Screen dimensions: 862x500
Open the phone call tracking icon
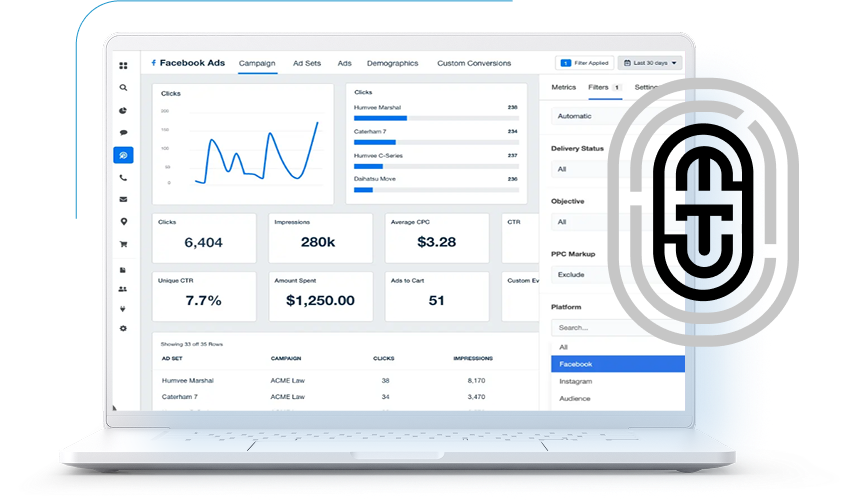(x=123, y=177)
